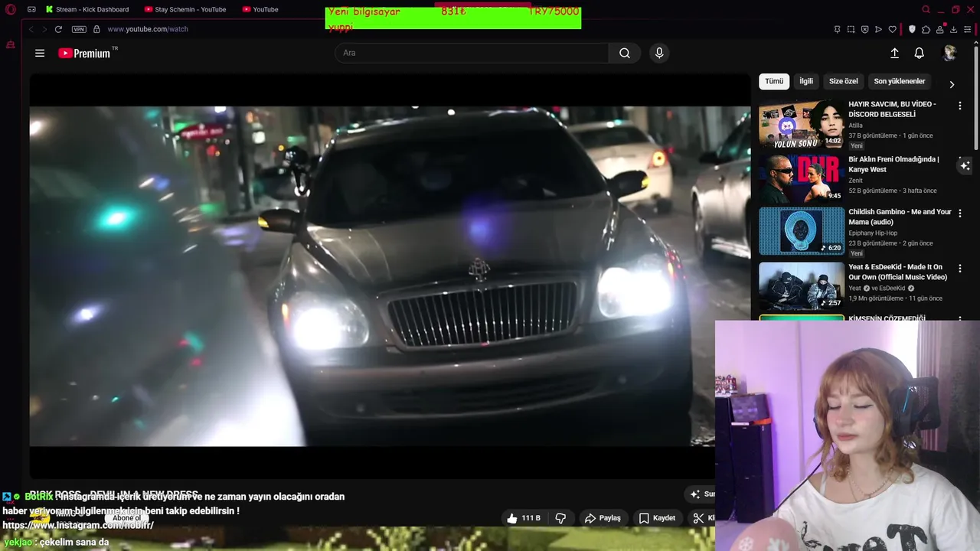The height and width of the screenshot is (551, 980).
Task: Switch to the plain YouTube tab
Action: (260, 9)
